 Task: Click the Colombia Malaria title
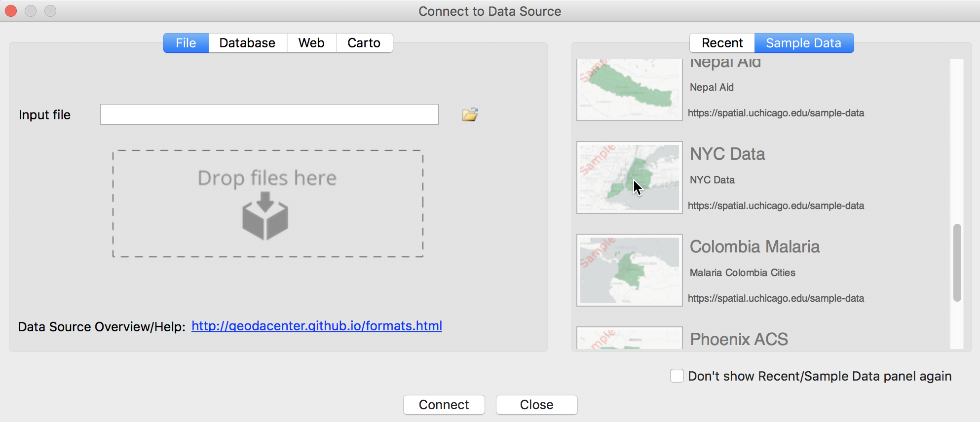pyautogui.click(x=754, y=246)
